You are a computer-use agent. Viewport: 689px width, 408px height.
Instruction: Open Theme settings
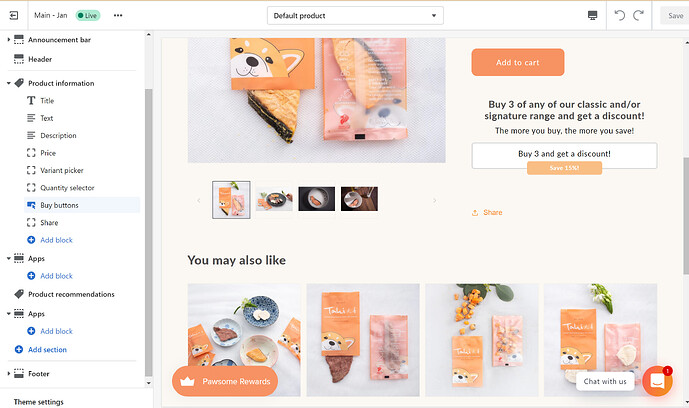coord(39,402)
